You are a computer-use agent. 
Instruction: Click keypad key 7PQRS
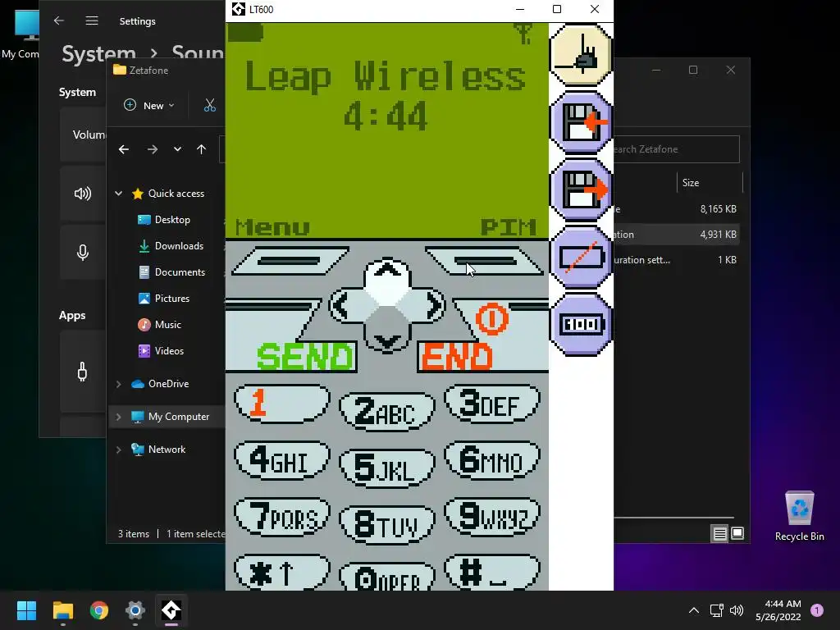tap(282, 517)
